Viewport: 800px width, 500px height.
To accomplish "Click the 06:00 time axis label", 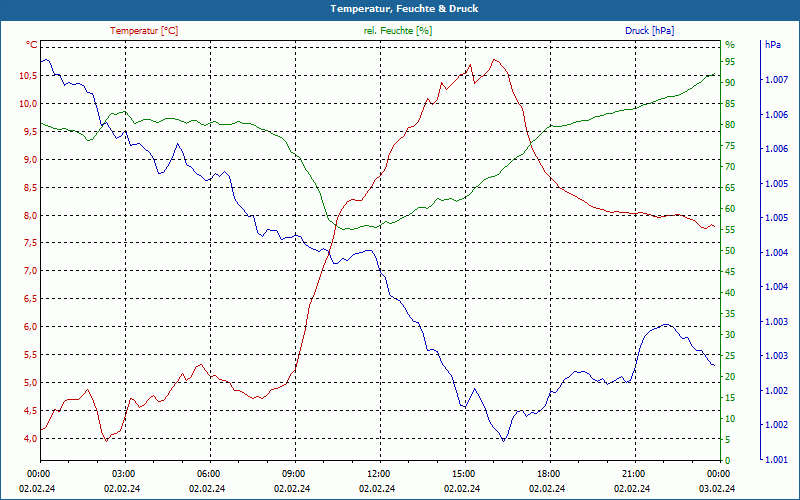I will pos(208,474).
